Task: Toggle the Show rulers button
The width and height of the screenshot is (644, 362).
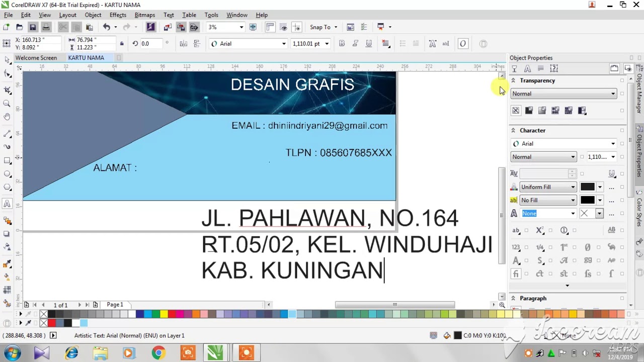Action: pos(270,27)
